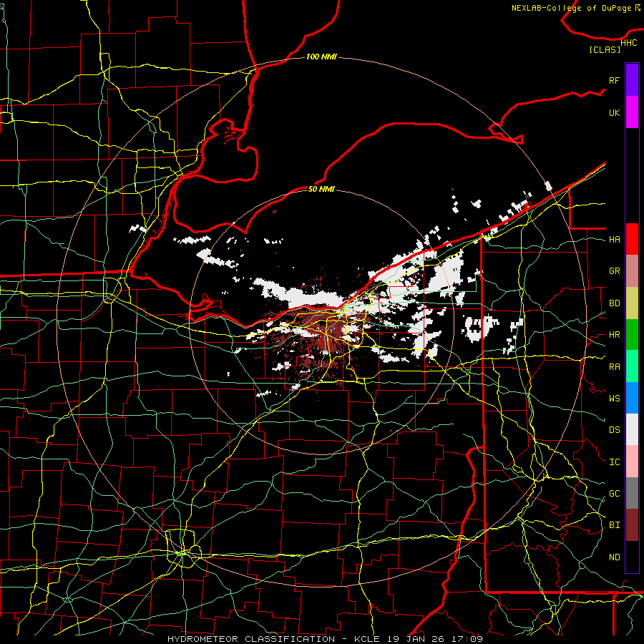Click the HR green legend swatch
Screen dimensions: 644x644
(632, 334)
